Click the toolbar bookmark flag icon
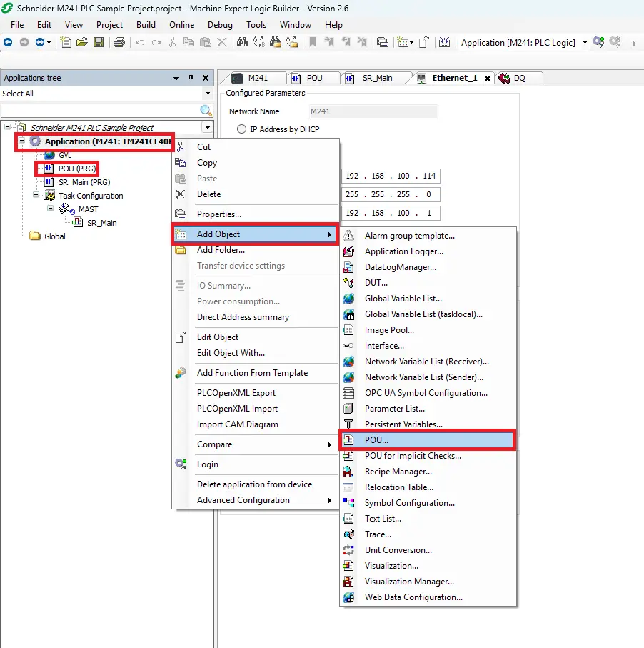 pos(313,42)
